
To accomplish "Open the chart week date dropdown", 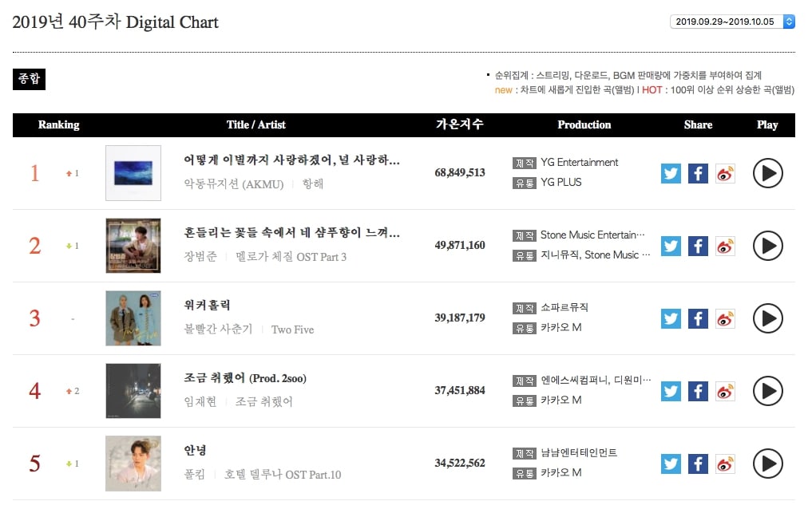I will pos(732,22).
